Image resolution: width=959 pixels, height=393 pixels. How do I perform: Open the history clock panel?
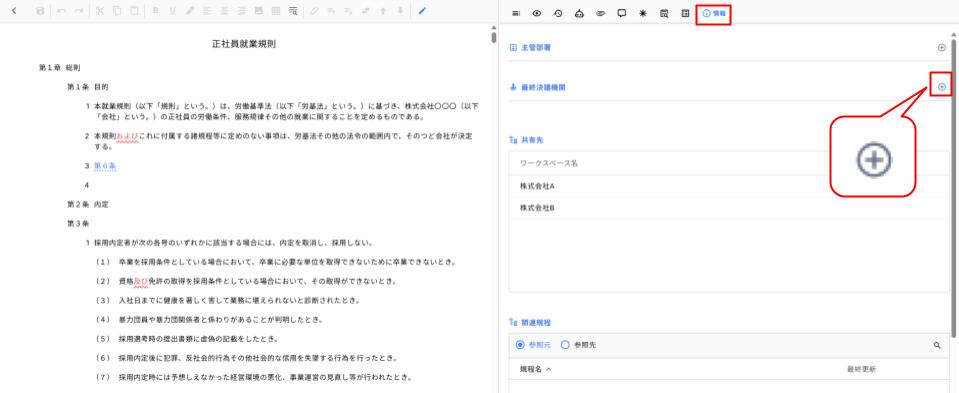point(558,13)
